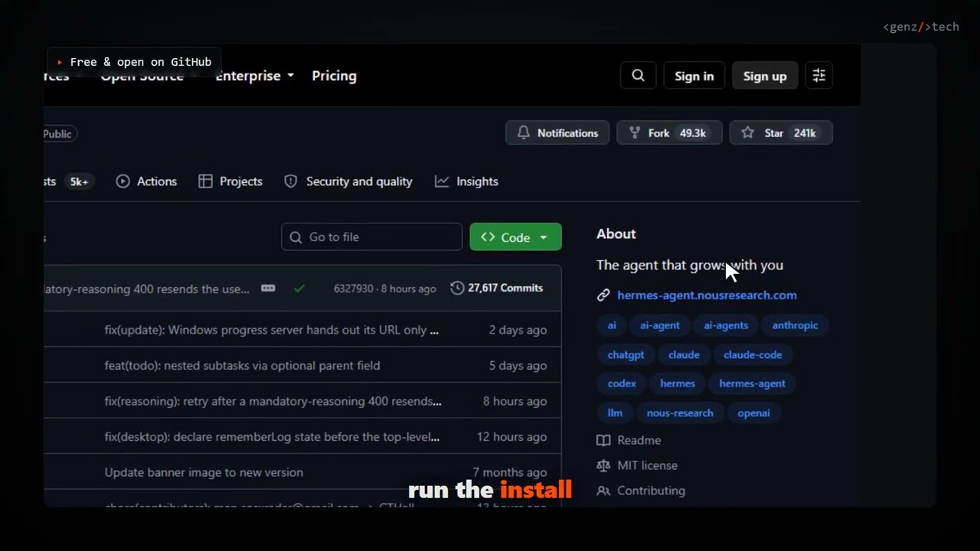980x551 pixels.
Task: Open commit 'feat(todo): nested subtasks via optional parent field'
Action: [x=242, y=365]
